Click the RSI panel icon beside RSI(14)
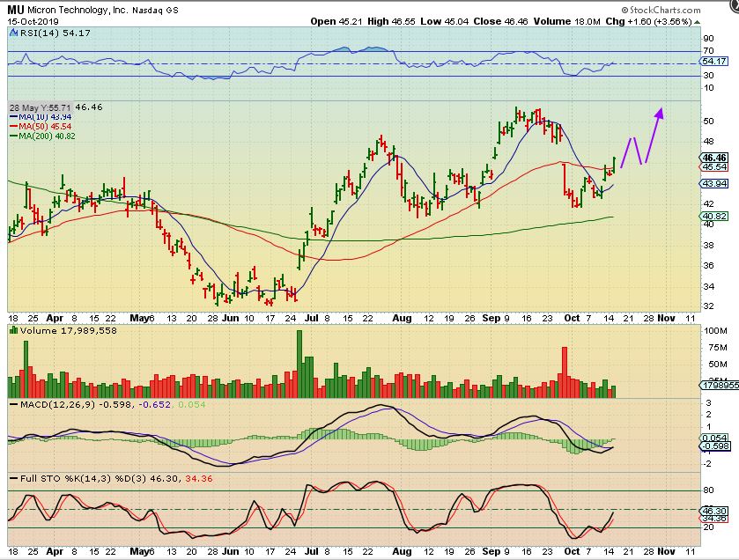739x560 pixels. [x=13, y=33]
